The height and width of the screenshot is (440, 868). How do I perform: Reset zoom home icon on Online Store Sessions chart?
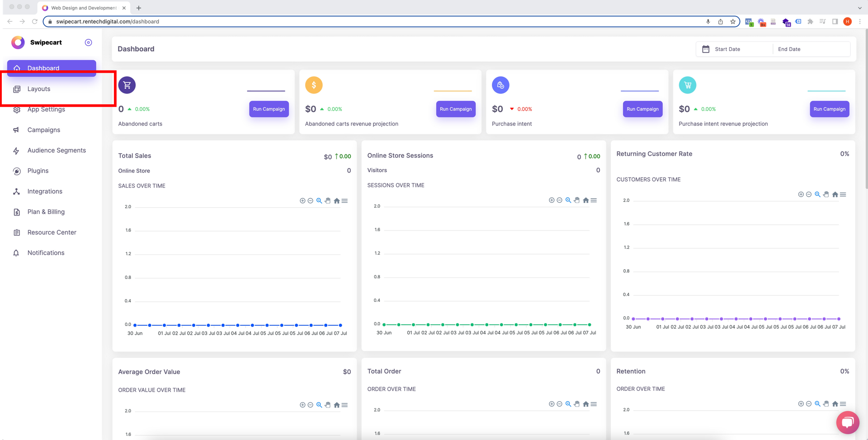point(586,201)
